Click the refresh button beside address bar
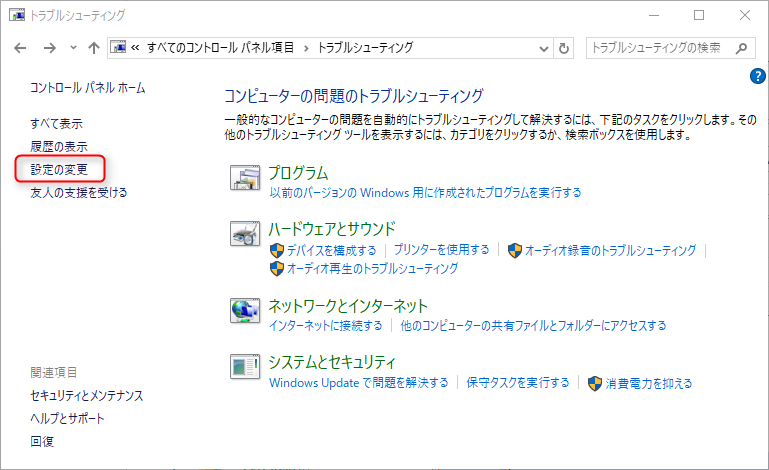 click(564, 48)
